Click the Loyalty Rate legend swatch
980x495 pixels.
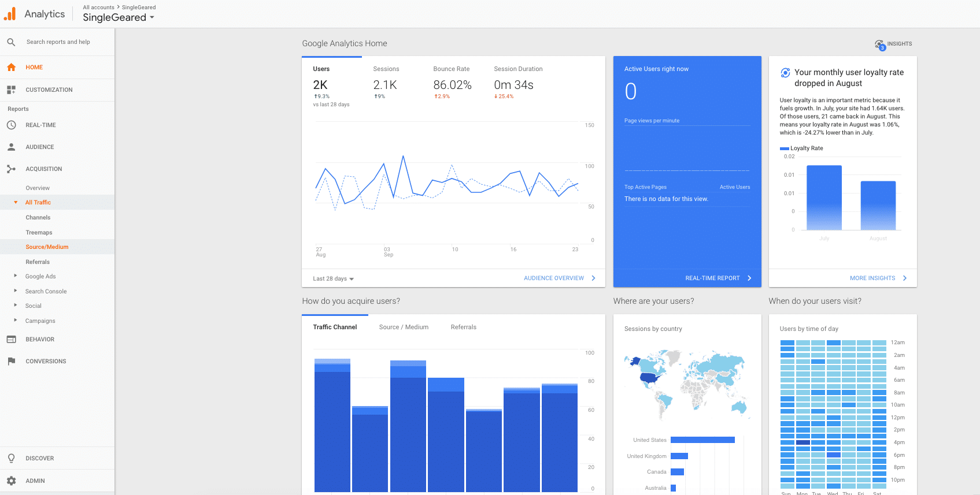point(785,149)
